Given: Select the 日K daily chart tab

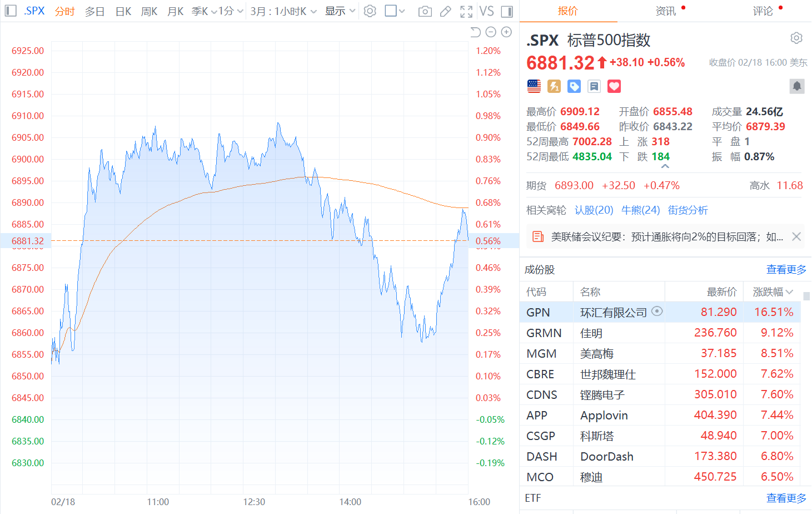Looking at the screenshot, I should [123, 11].
